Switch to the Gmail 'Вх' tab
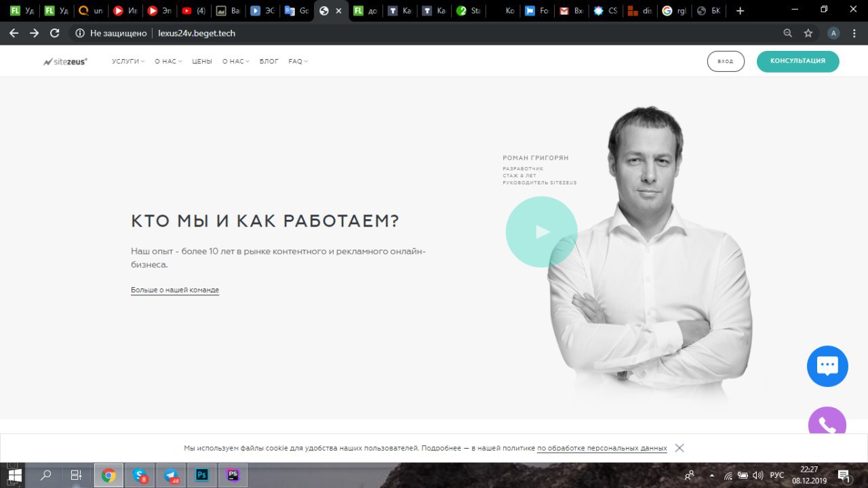 click(x=572, y=11)
